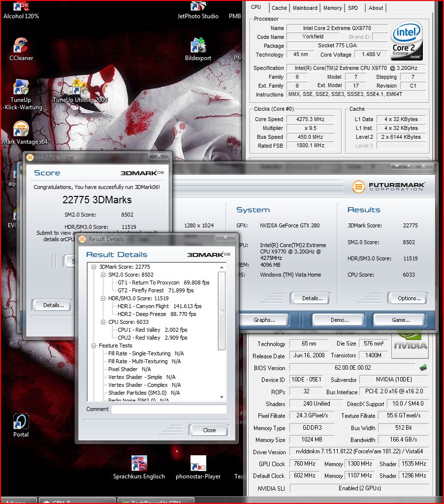The image size is (444, 504).
Task: Click the Result Details vertical scrollbar thumb
Action: pos(222,311)
